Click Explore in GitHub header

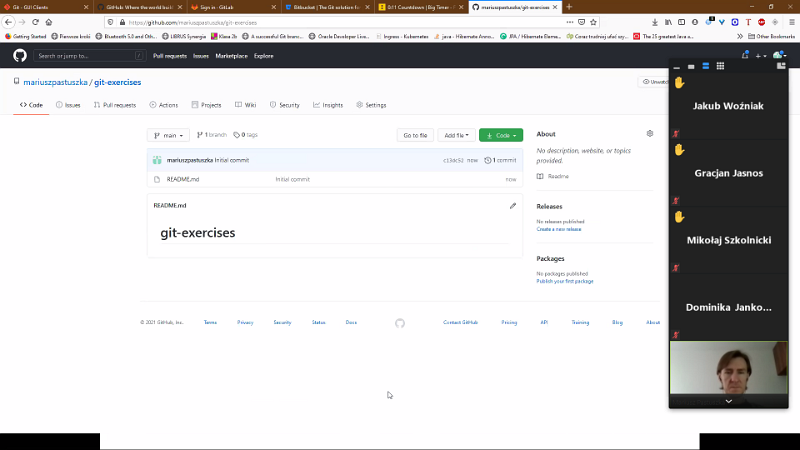(x=264, y=56)
